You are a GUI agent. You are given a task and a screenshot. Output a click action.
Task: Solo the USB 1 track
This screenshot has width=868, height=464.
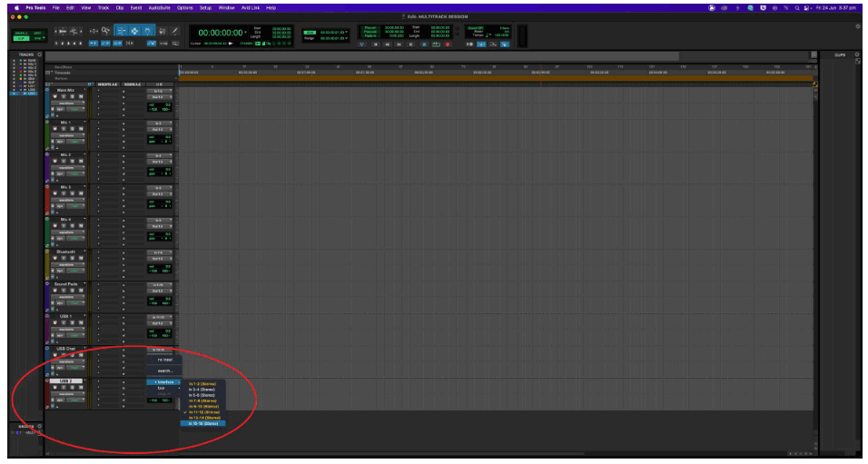coord(72,323)
